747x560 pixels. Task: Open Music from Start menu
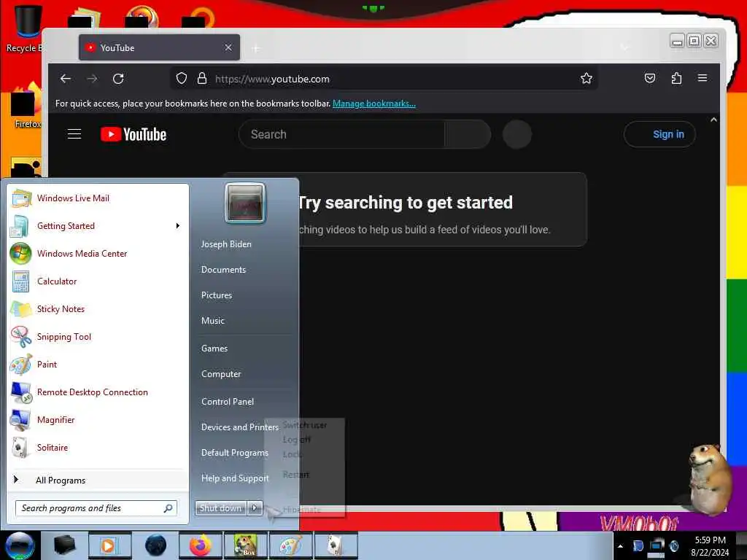213,321
